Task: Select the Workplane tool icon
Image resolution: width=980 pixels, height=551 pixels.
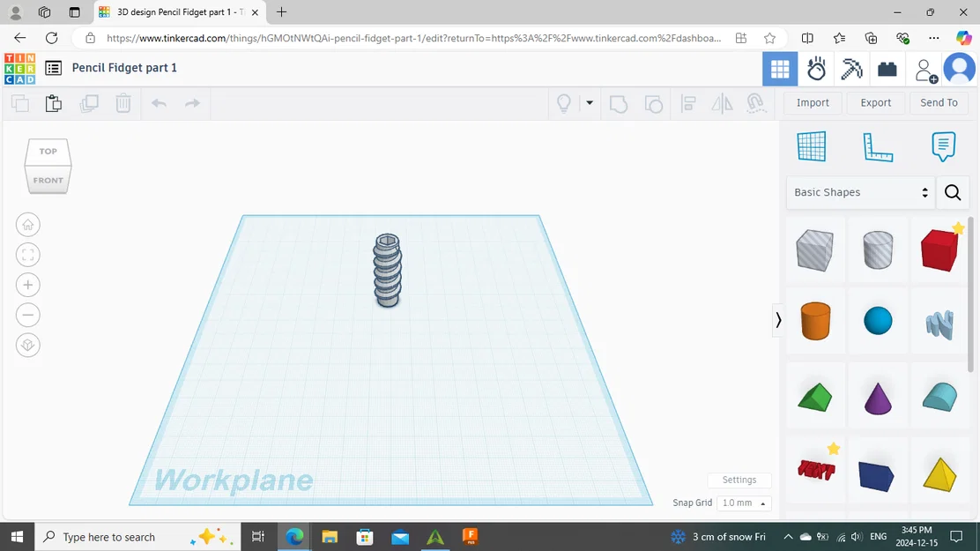Action: [x=812, y=146]
